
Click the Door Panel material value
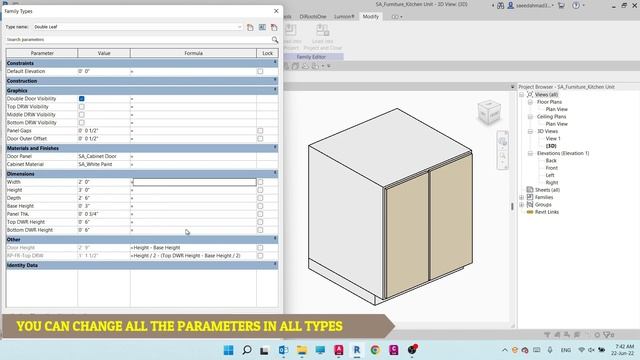[x=104, y=156]
